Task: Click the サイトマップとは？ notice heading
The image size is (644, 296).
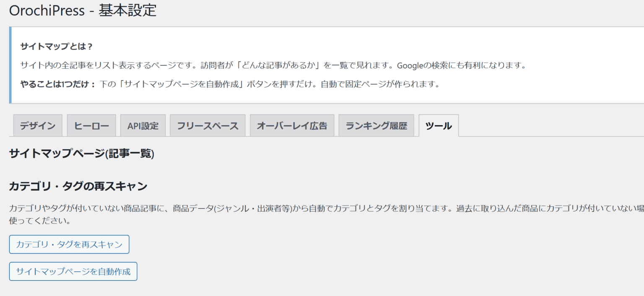Action: [56, 46]
